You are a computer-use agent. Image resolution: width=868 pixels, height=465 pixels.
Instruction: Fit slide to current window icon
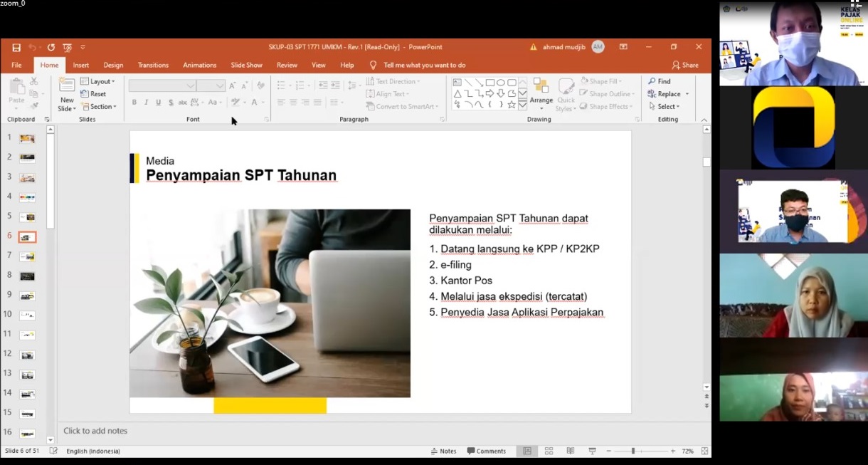(x=704, y=451)
